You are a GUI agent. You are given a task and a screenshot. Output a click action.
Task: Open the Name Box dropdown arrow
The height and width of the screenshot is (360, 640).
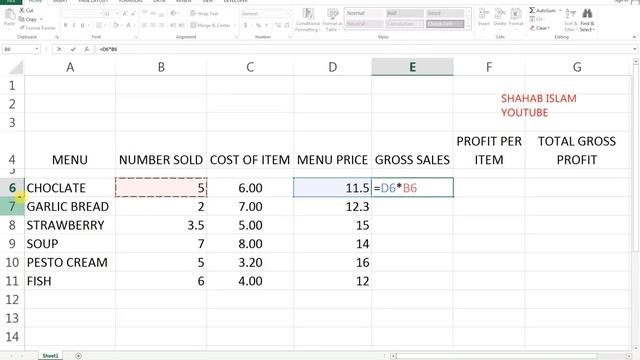pos(37,49)
